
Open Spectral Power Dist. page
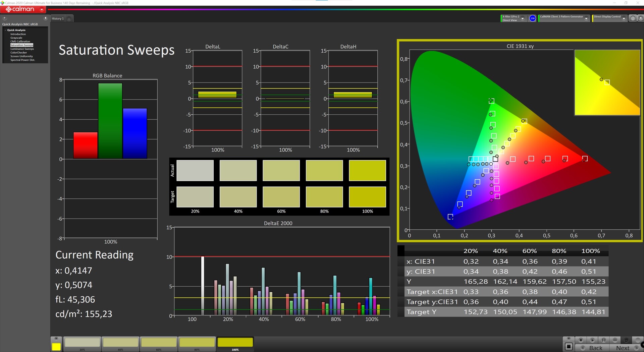coord(23,60)
